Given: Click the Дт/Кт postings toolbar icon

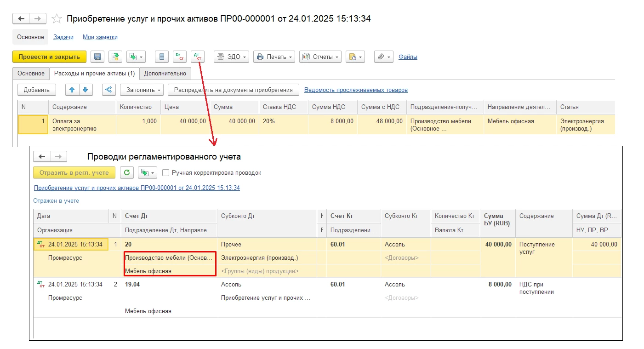Looking at the screenshot, I should coord(198,57).
